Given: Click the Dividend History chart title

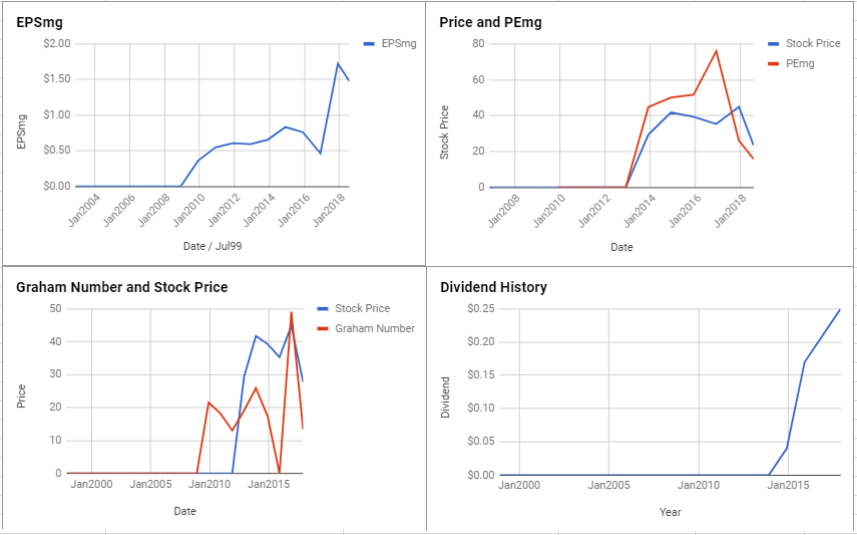Looking at the screenshot, I should (x=494, y=287).
